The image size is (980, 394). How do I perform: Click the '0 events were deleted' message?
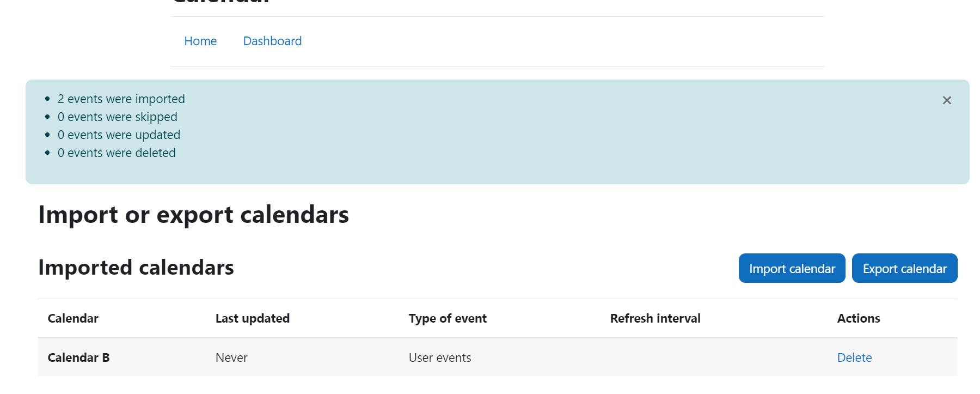pyautogui.click(x=117, y=153)
